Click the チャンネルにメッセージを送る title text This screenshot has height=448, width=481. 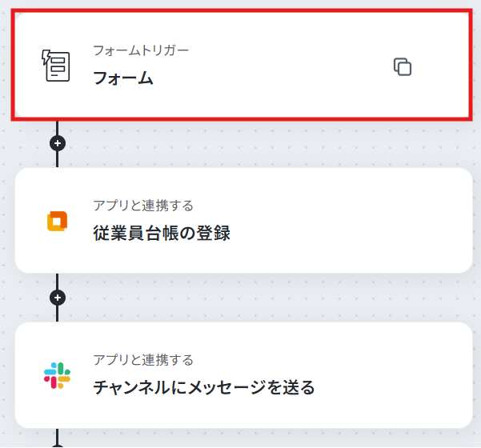(x=204, y=387)
